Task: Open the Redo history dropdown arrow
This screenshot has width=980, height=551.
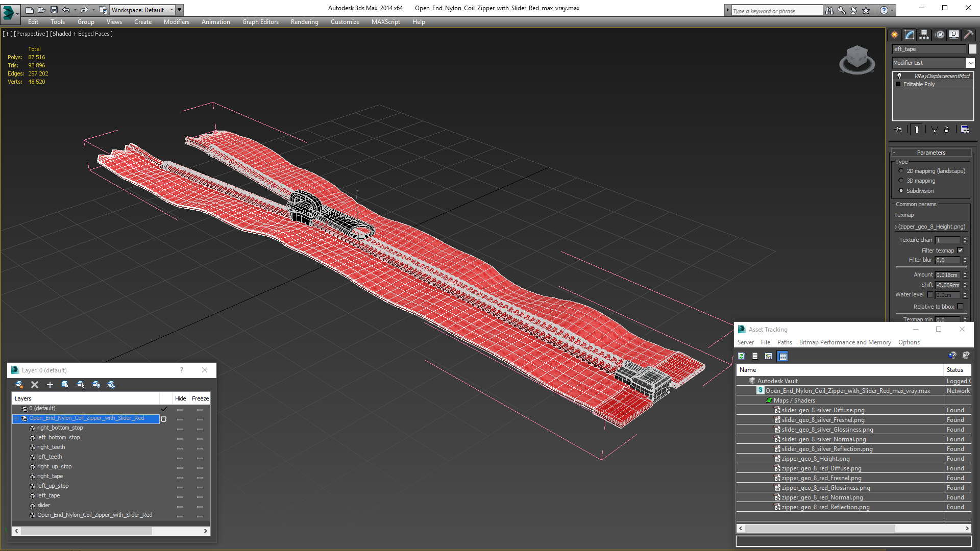Action: pos(93,10)
